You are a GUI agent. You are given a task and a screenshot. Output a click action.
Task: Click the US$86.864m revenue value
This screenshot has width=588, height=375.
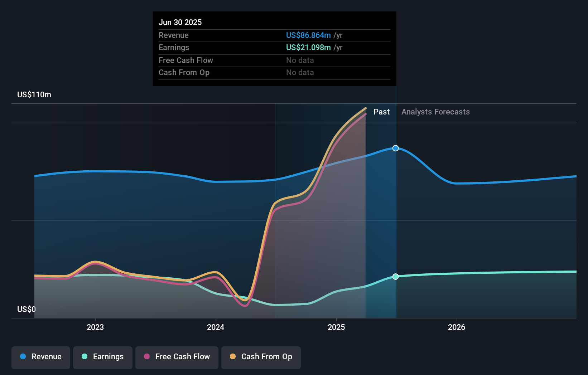[x=308, y=35]
